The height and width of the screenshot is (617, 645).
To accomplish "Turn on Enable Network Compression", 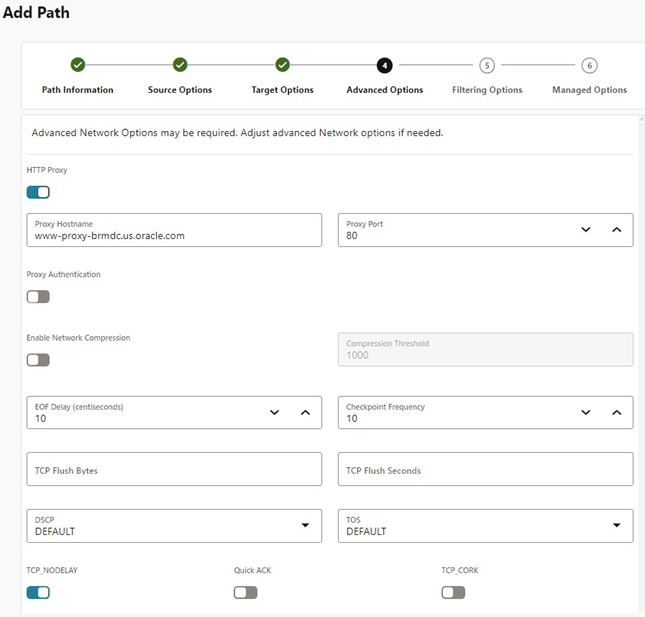I will pos(38,360).
